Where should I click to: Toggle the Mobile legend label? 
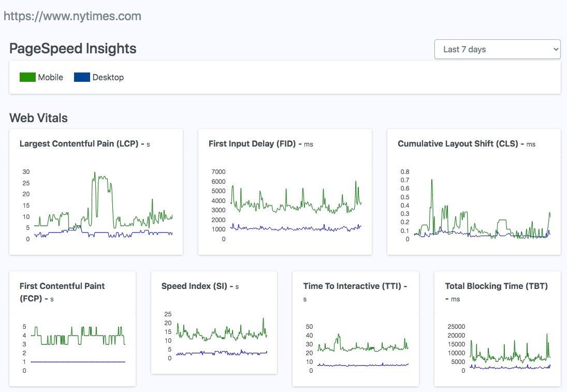[x=51, y=77]
